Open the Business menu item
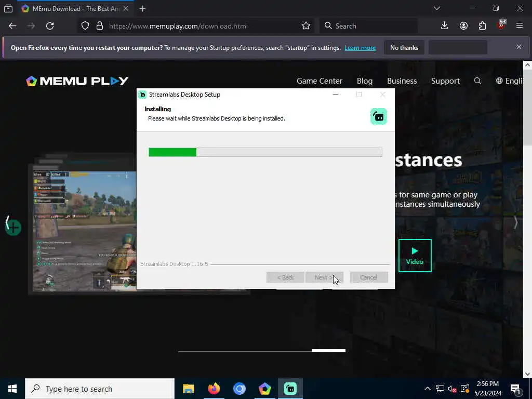The image size is (532, 399). [x=402, y=81]
